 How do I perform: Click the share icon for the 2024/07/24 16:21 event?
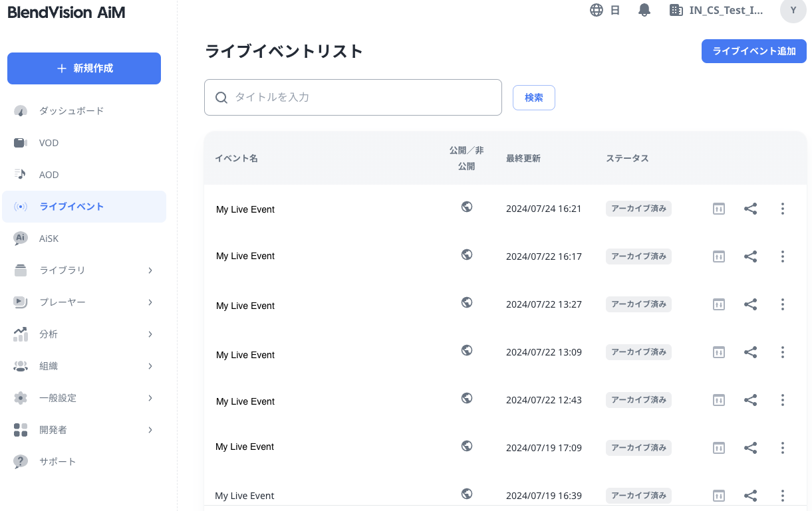click(x=750, y=209)
